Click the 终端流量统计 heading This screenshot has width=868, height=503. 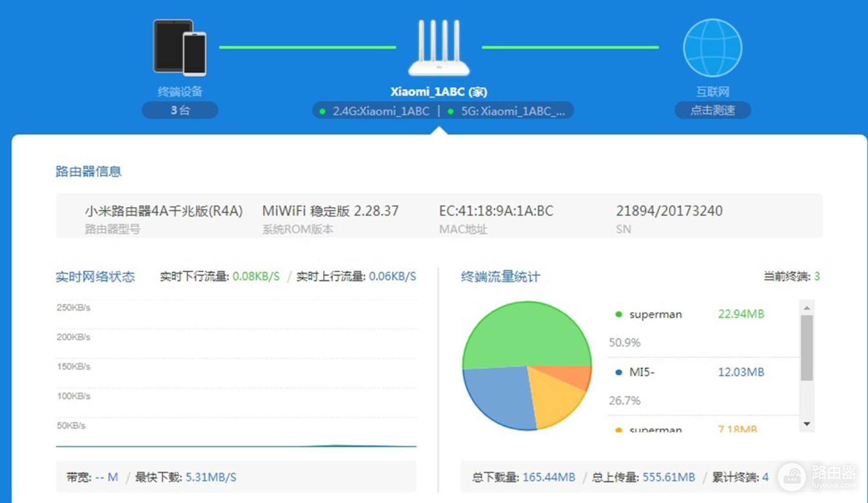500,277
